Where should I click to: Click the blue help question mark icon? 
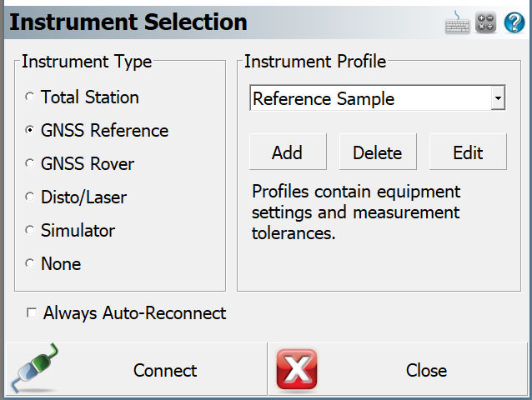(514, 22)
